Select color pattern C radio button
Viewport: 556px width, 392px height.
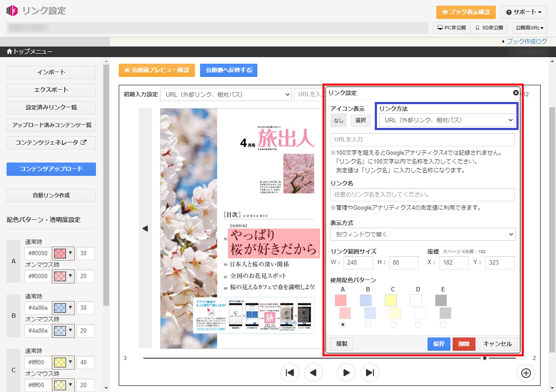(393, 324)
